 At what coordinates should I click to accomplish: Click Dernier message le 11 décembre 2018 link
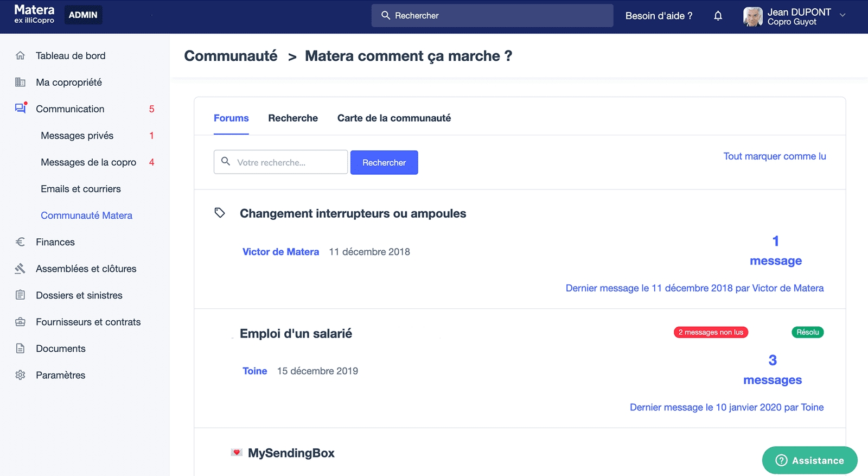694,288
